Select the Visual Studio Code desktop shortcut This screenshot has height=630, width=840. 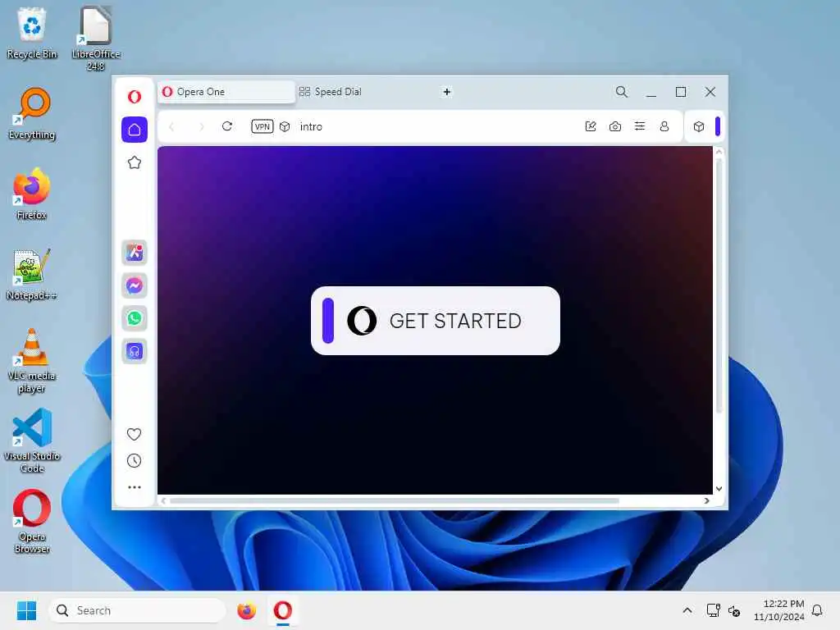[x=32, y=441]
